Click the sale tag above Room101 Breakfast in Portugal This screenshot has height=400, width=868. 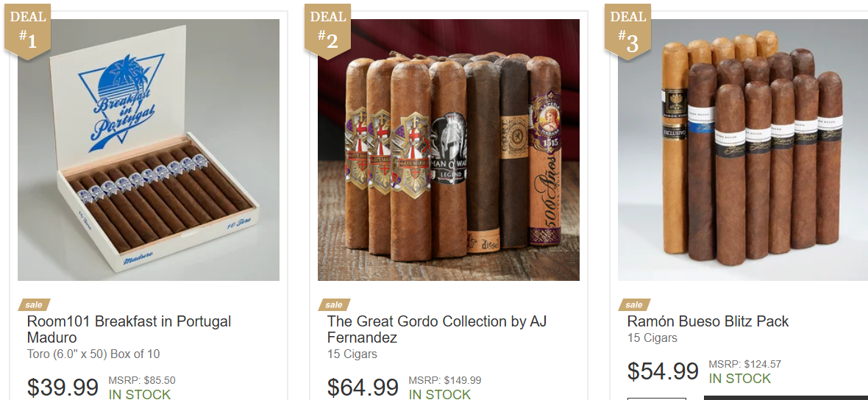click(34, 305)
